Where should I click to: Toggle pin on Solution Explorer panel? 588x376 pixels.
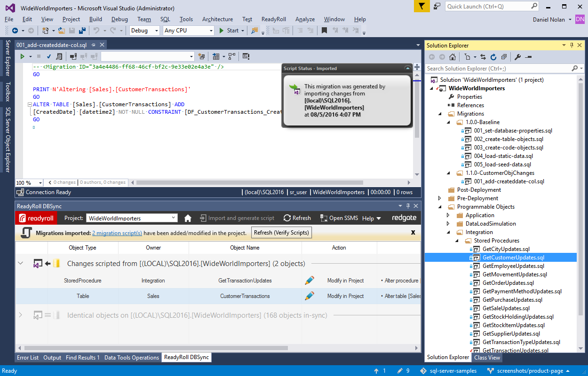572,46
